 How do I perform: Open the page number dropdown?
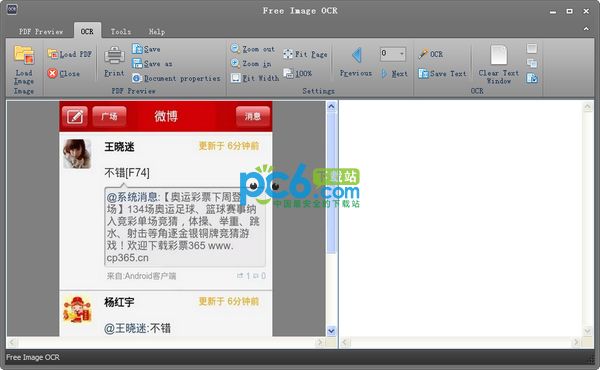[401, 54]
